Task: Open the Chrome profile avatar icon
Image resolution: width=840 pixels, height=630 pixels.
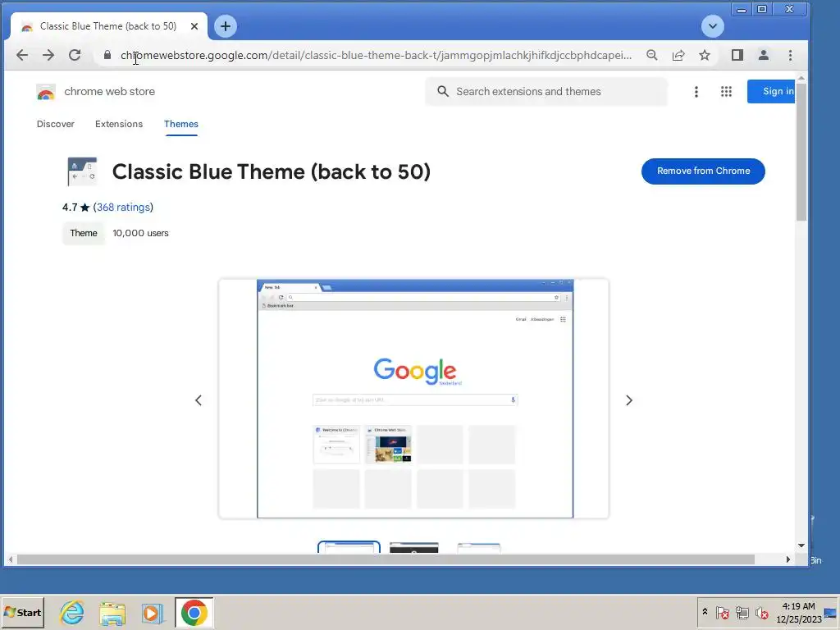Action: [764, 55]
